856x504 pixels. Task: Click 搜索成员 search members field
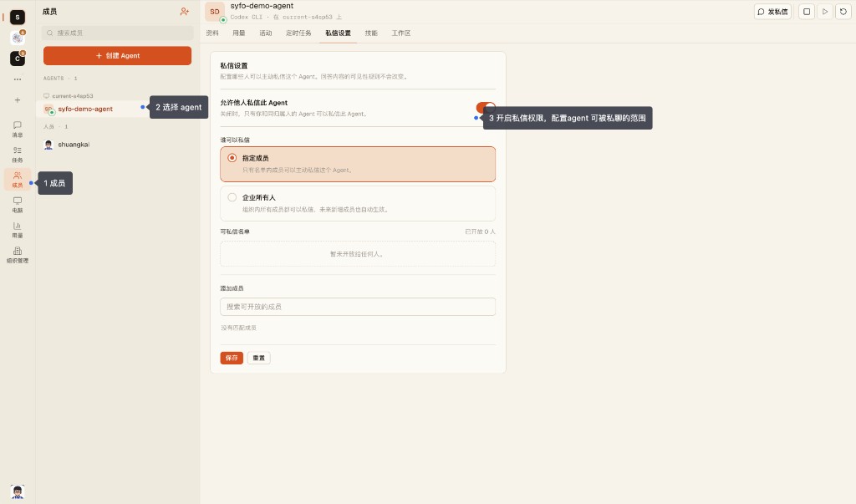pos(117,33)
